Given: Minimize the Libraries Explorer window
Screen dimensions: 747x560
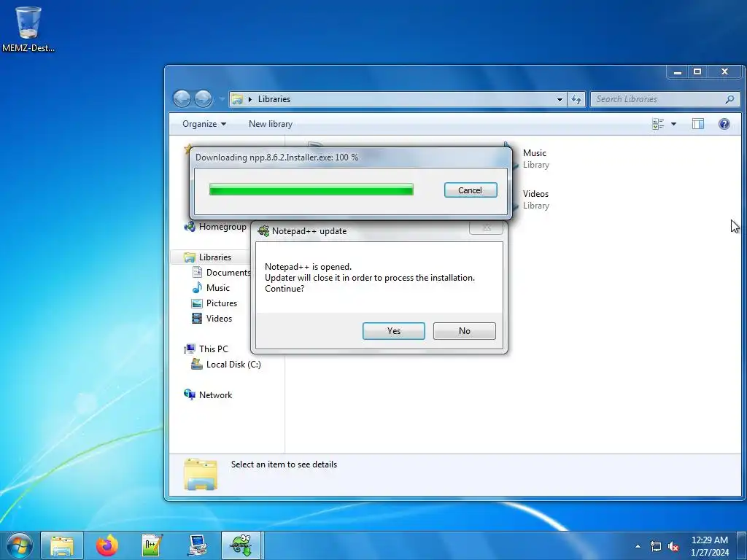Looking at the screenshot, I should [677, 72].
